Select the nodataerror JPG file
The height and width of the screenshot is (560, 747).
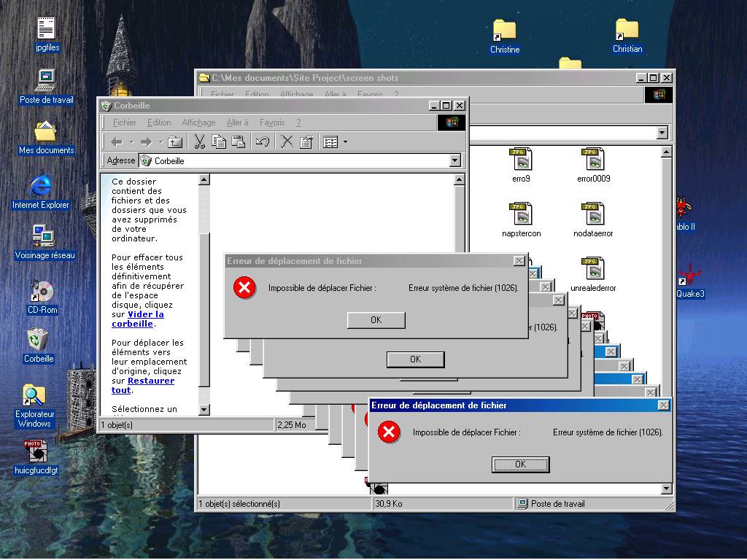click(x=593, y=220)
